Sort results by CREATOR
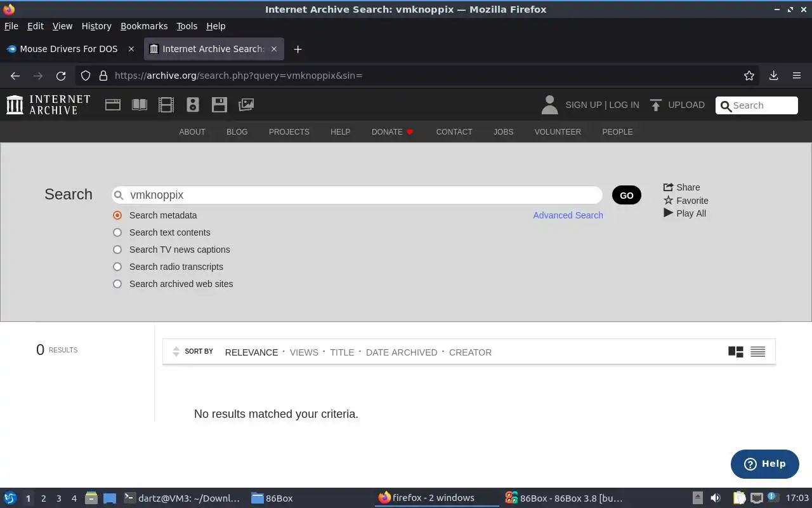 click(x=470, y=352)
